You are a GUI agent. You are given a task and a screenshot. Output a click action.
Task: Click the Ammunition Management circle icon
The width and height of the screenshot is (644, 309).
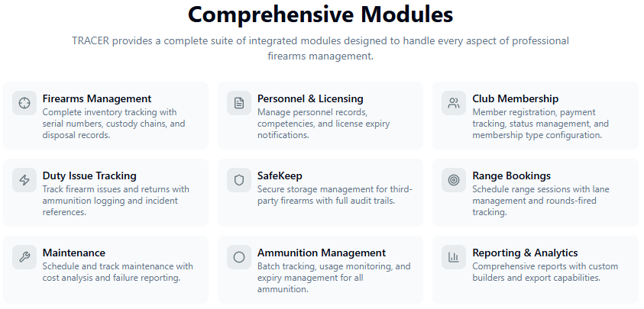point(239,257)
